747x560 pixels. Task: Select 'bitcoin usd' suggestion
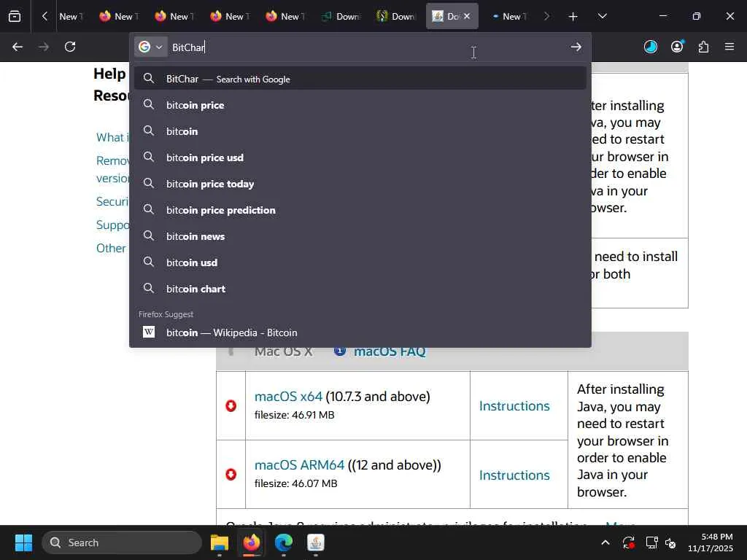click(x=360, y=262)
